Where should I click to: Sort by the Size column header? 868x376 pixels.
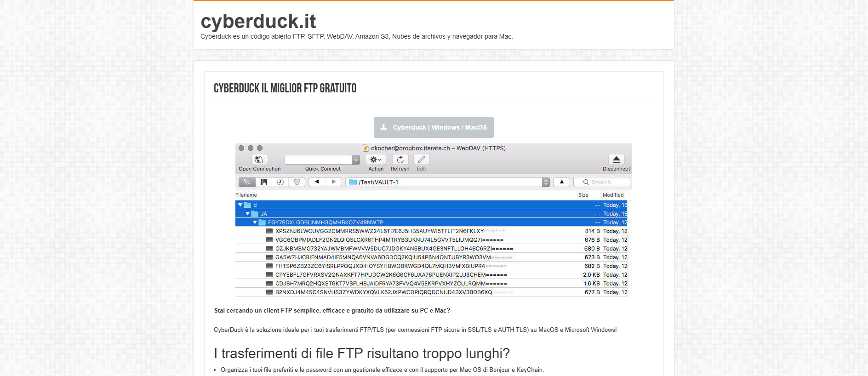tap(583, 195)
